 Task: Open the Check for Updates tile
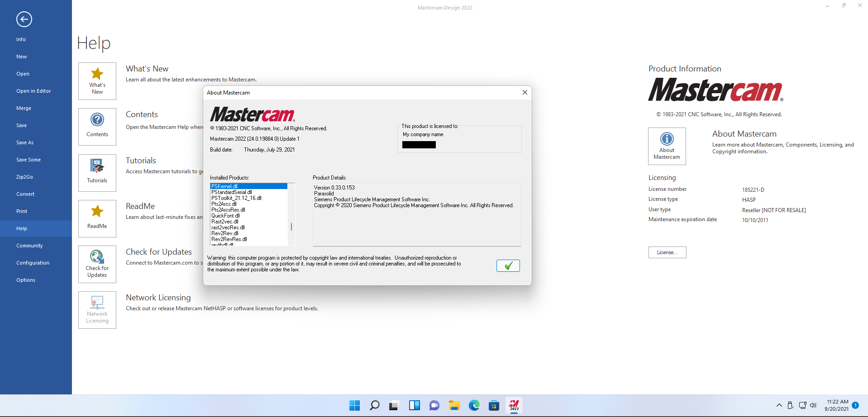tap(97, 264)
